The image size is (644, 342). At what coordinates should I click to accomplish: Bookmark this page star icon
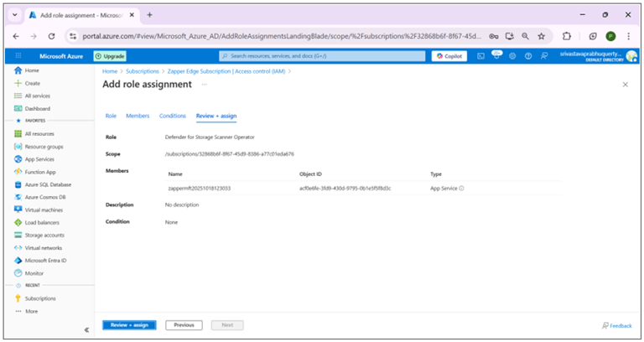point(542,36)
